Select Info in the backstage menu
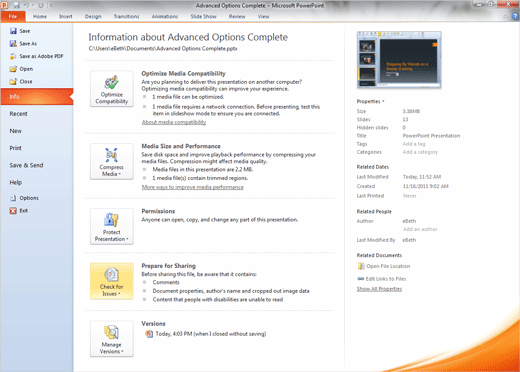This screenshot has height=372, width=520. (37, 97)
